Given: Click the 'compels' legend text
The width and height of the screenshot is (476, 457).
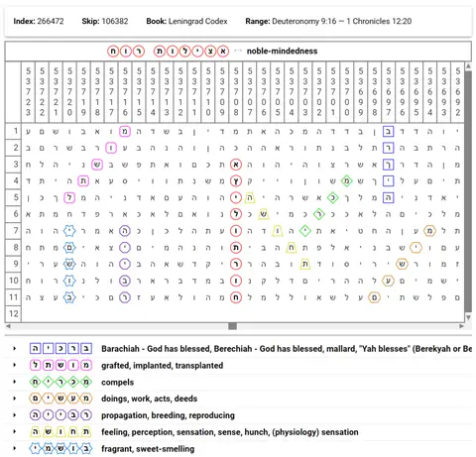Looking at the screenshot, I should click(117, 382).
